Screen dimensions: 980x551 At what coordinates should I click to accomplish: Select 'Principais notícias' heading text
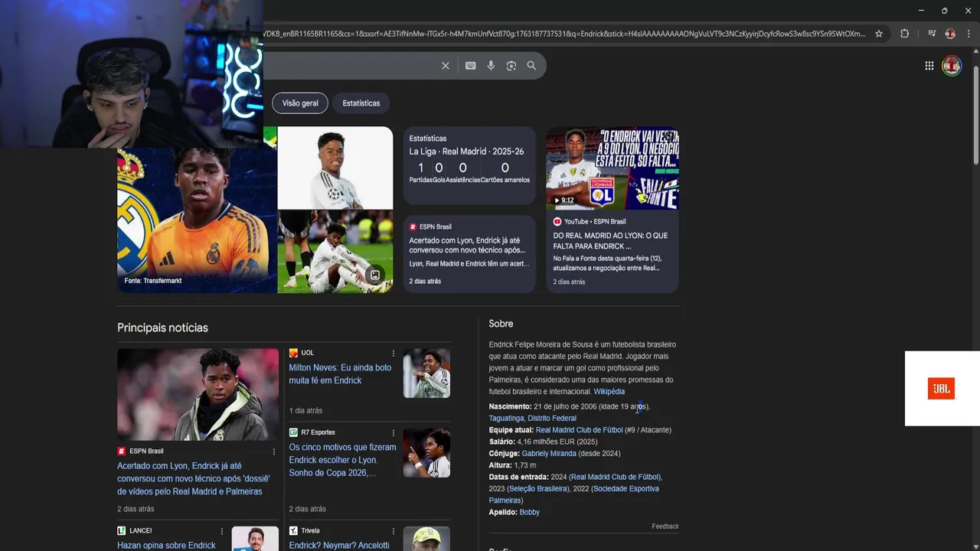[162, 328]
